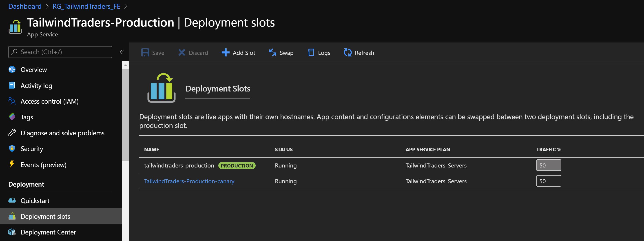Click the Diagnose wrench icon

click(x=12, y=133)
